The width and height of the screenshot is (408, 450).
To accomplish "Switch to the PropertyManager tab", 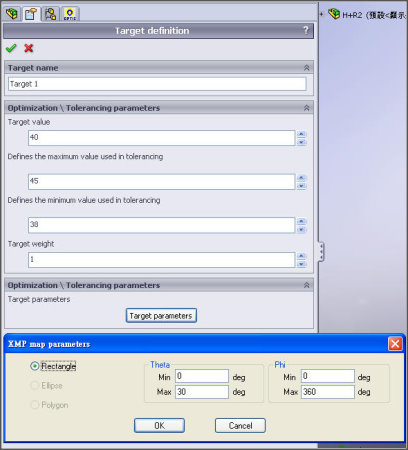I will click(31, 14).
